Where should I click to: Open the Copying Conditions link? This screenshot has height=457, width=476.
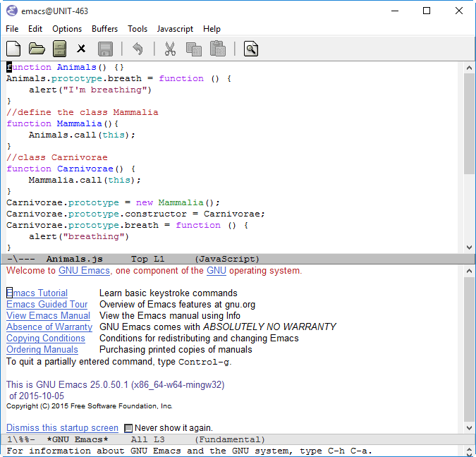coord(46,339)
